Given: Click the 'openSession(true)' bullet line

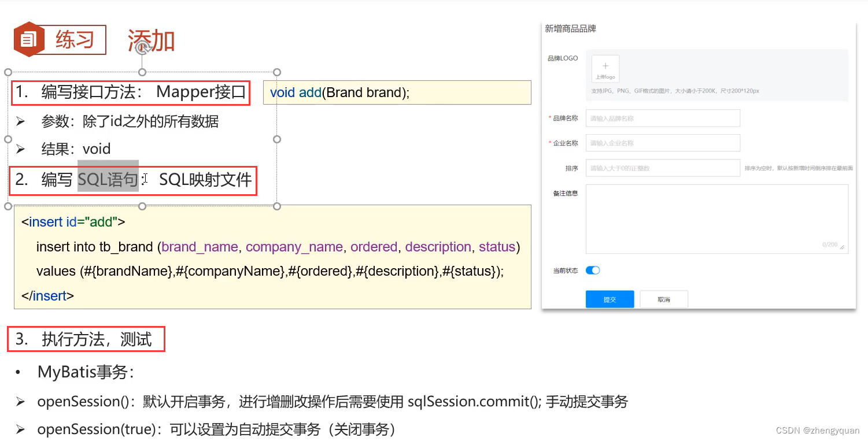Looking at the screenshot, I should tap(205, 429).
